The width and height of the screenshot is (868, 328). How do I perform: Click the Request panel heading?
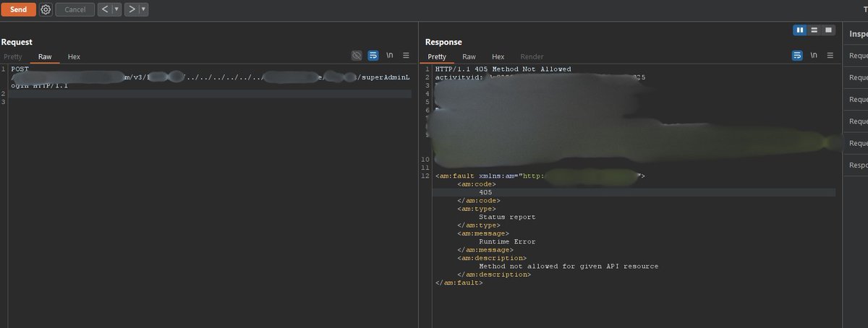(17, 42)
